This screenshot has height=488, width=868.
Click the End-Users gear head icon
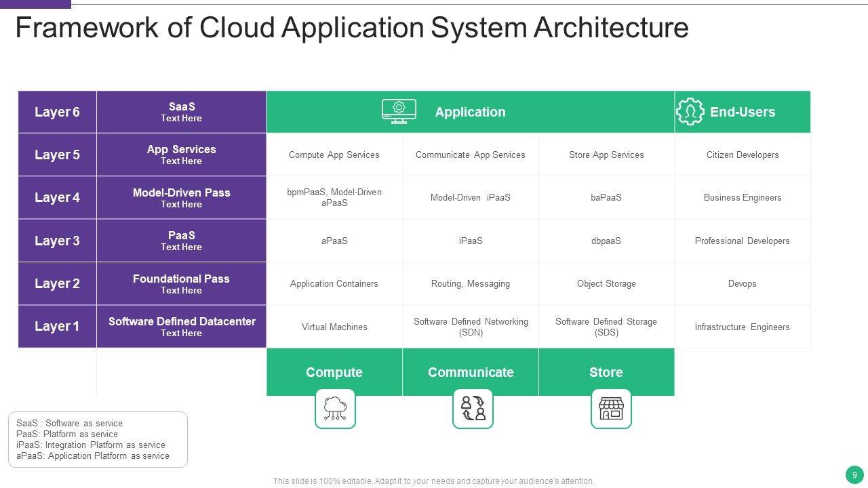tap(690, 112)
